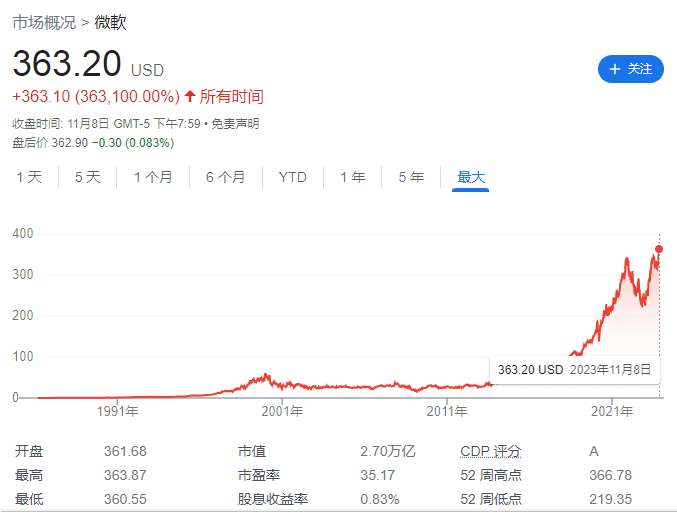Select the 1 天 time range tab
The height and width of the screenshot is (512, 677).
(29, 177)
